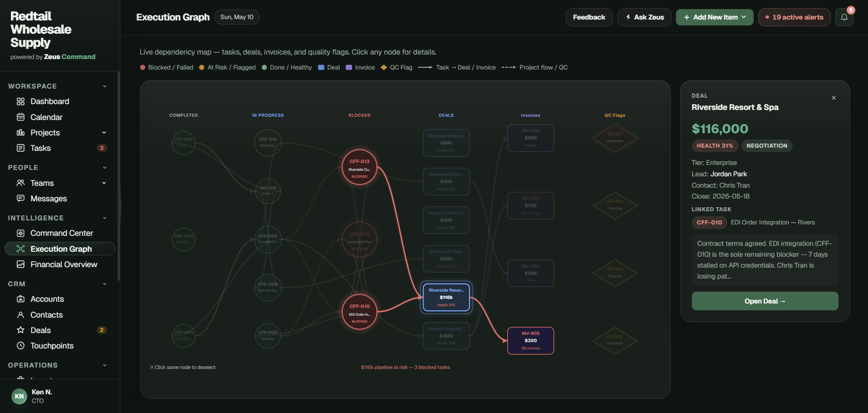The image size is (868, 413).
Task: Click the Execution Graph node icon
Action: [x=20, y=249]
